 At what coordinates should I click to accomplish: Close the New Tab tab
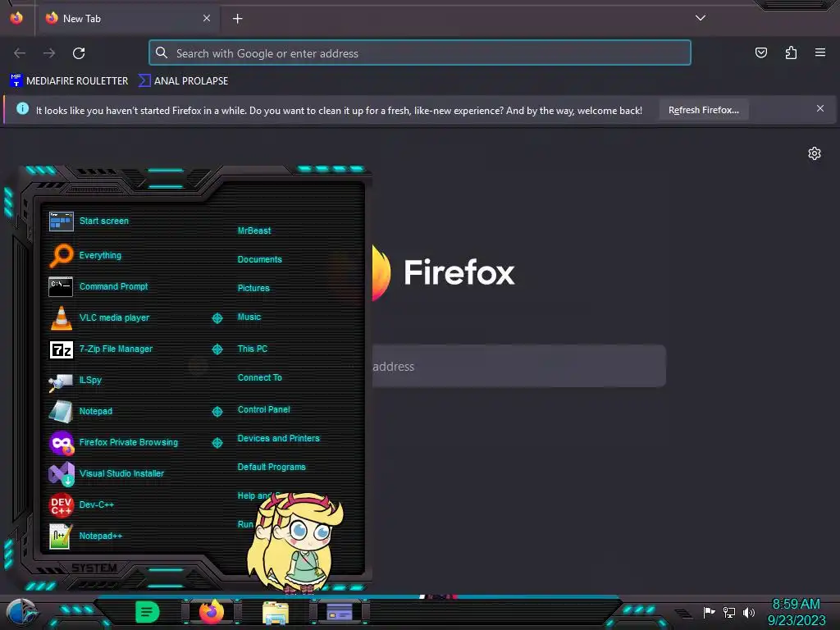(x=206, y=18)
